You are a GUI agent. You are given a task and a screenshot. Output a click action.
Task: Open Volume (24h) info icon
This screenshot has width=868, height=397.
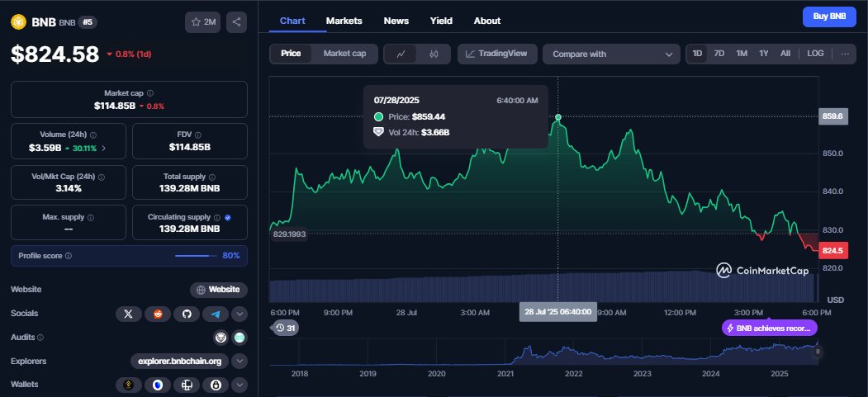pyautogui.click(x=93, y=135)
